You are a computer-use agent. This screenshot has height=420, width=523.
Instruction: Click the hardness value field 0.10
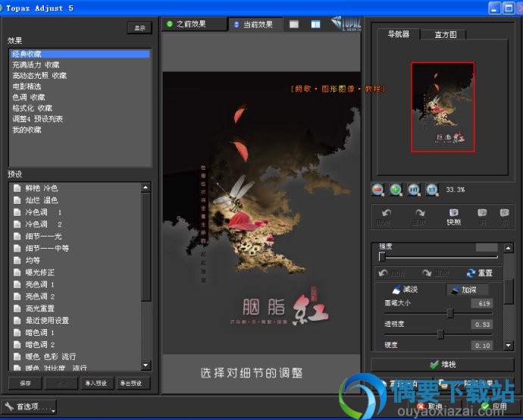[481, 346]
